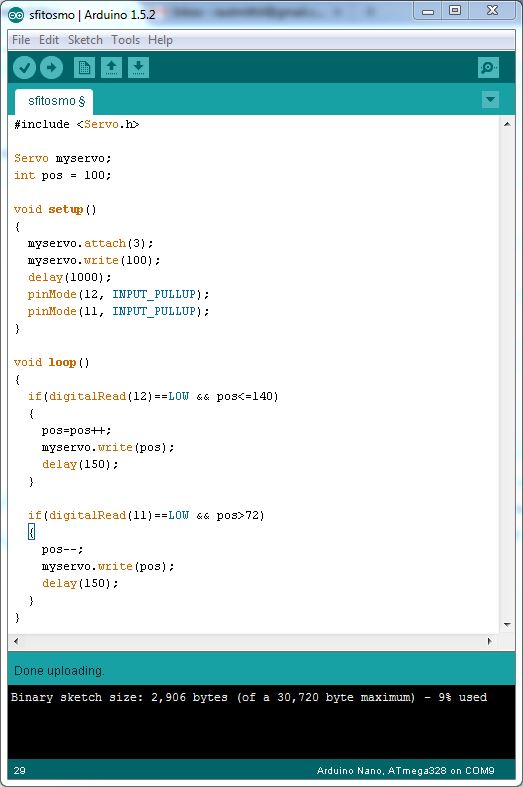Click the horizontal scrollbar right arrow
The width and height of the screenshot is (523, 787).
coord(490,641)
